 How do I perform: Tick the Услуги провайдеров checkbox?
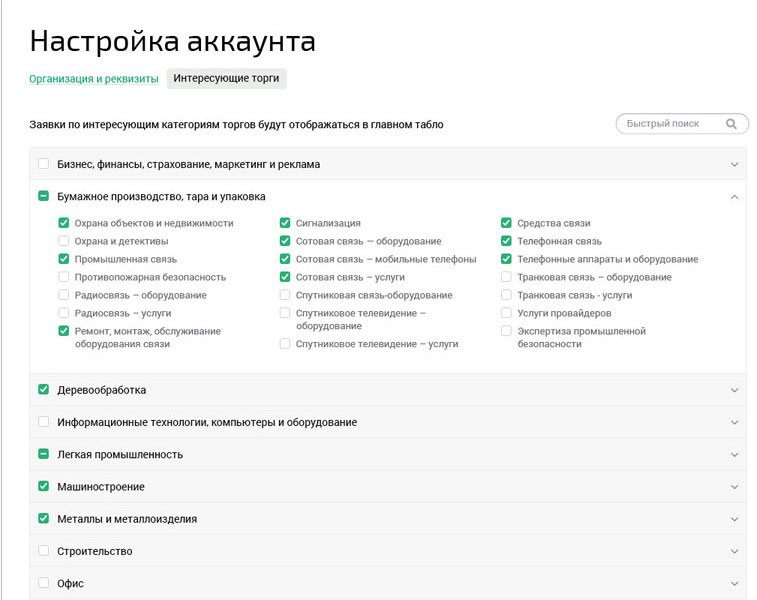point(506,313)
